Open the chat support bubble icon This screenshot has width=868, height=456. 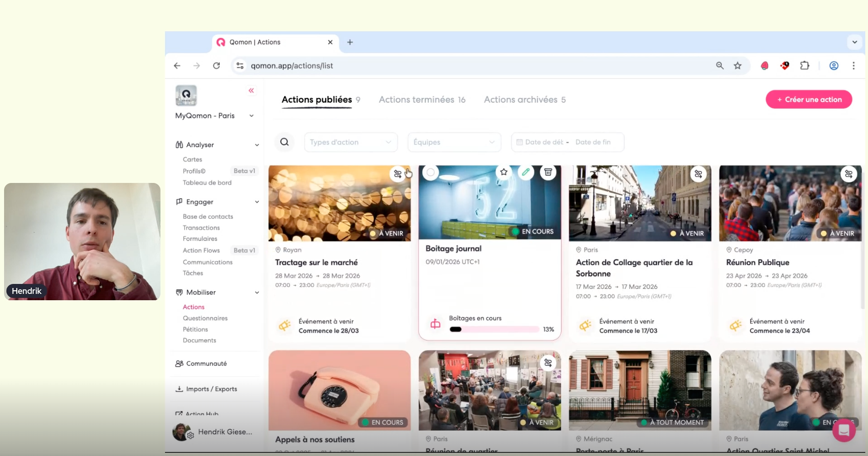point(844,430)
